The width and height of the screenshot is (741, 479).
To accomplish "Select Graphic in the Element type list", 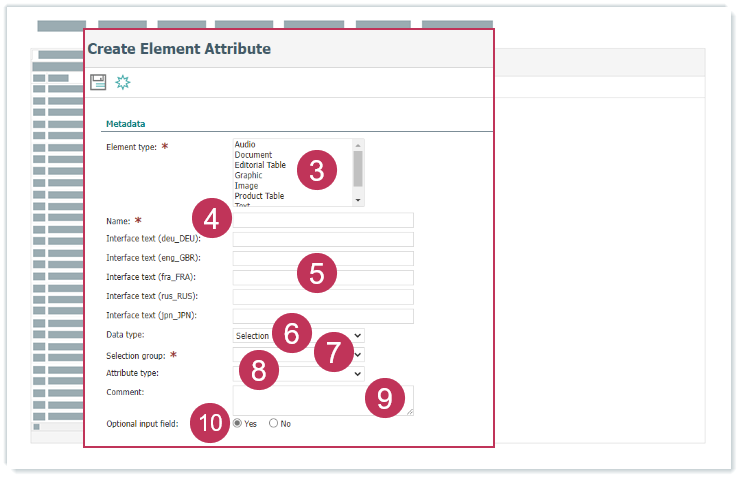I will (x=249, y=176).
